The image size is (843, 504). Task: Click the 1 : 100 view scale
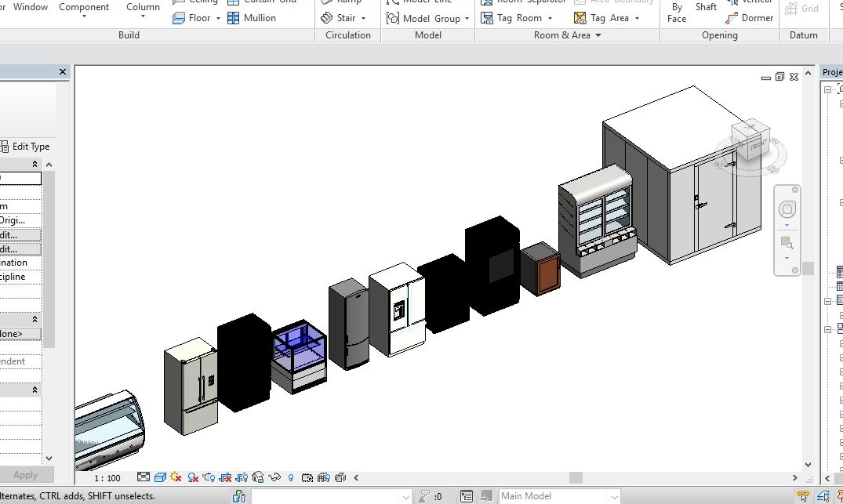click(107, 477)
